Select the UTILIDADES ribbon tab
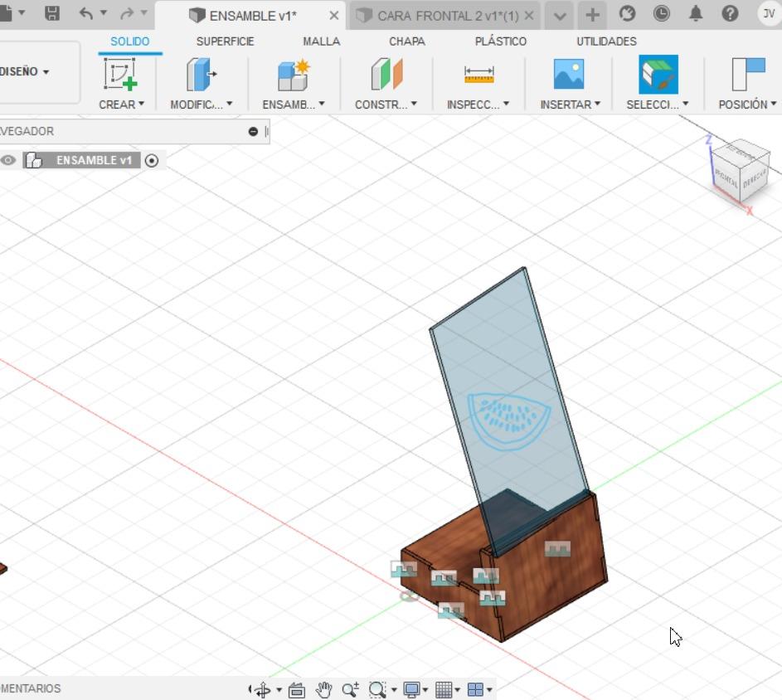 606,41
